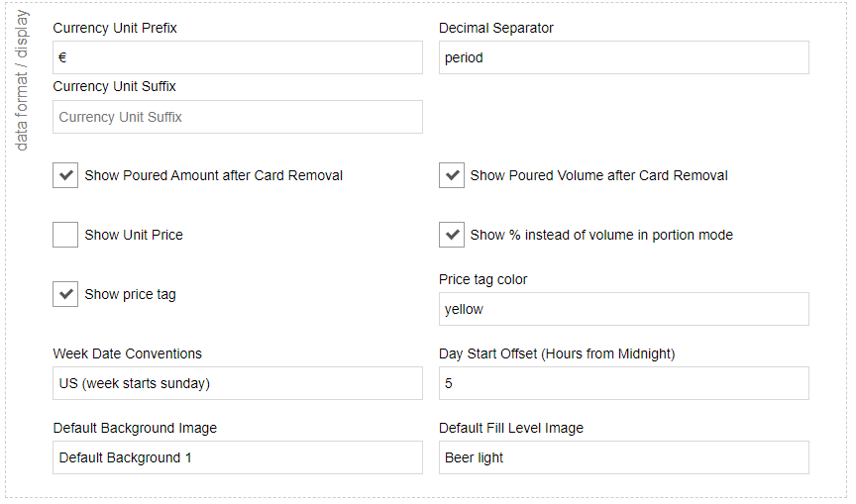
Task: Untick Show Poured Volume after Card Removal checkbox
Action: [452, 175]
